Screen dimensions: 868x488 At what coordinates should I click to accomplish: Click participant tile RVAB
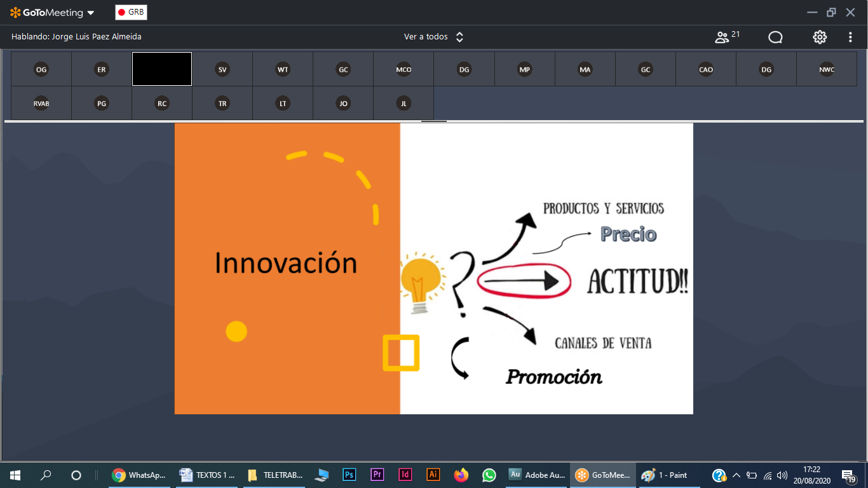[41, 103]
